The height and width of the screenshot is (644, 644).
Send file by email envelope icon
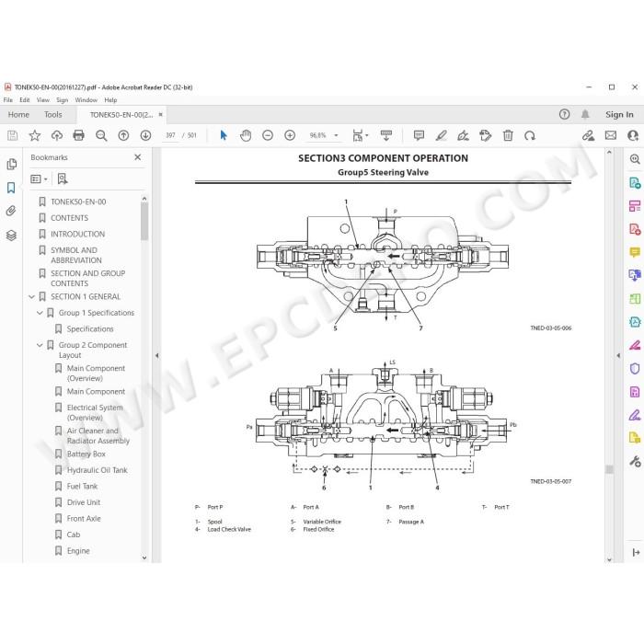(610, 135)
